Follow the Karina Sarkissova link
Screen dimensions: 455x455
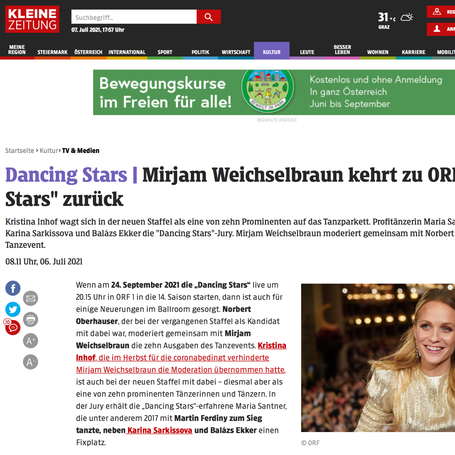(x=160, y=430)
